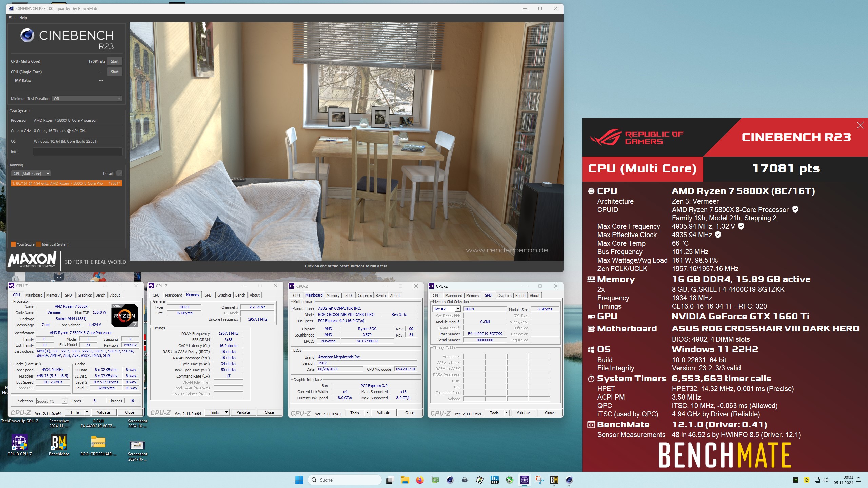
Task: Click the Memory section icon in BenchMate
Action: (x=591, y=279)
